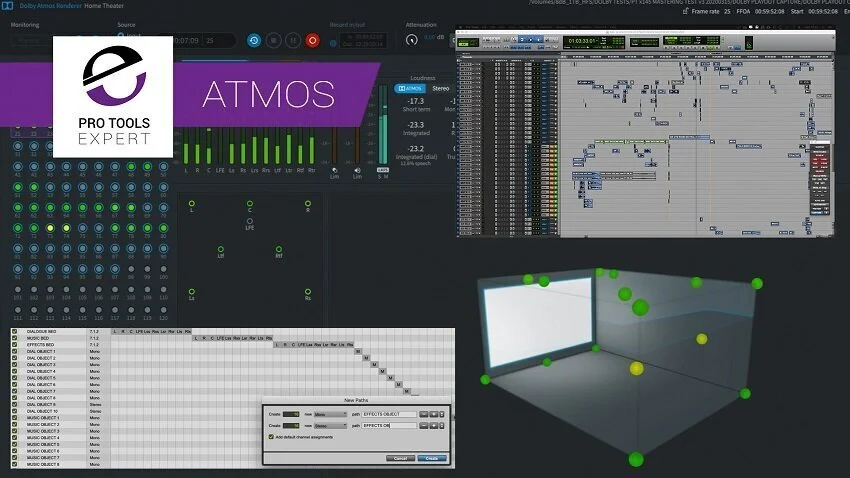Click object indicator 48
The image size is (850, 478).
click(x=131, y=167)
